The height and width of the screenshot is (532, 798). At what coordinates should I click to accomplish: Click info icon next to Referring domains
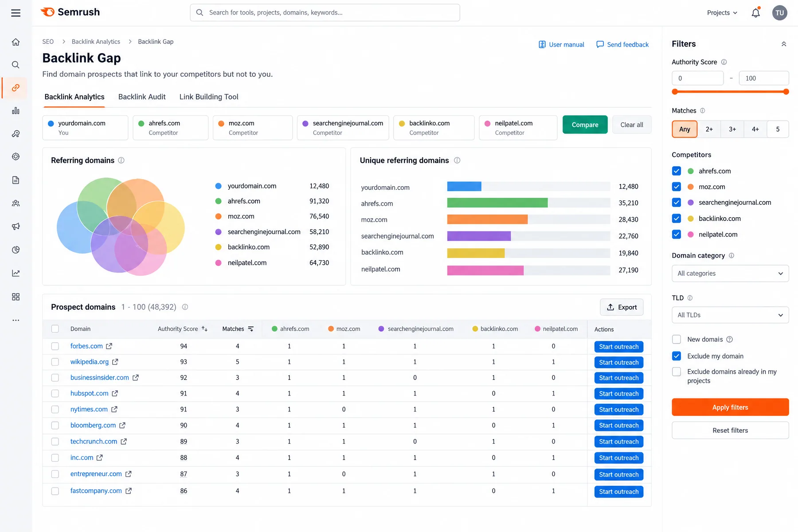pyautogui.click(x=121, y=160)
